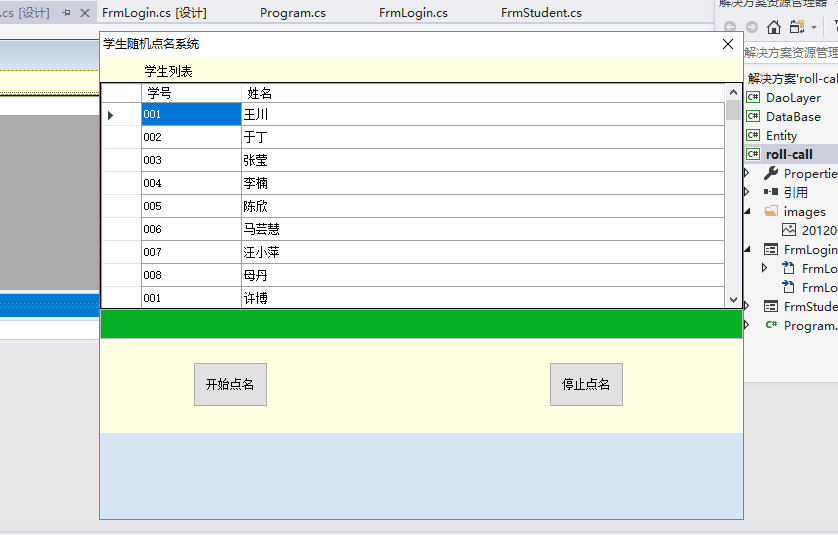Click the green progress bar
Image resolution: width=838 pixels, height=535 pixels.
pos(421,324)
